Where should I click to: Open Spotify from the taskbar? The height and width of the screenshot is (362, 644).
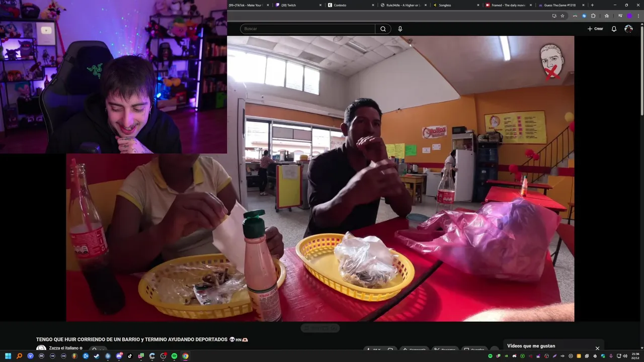pos(174,356)
